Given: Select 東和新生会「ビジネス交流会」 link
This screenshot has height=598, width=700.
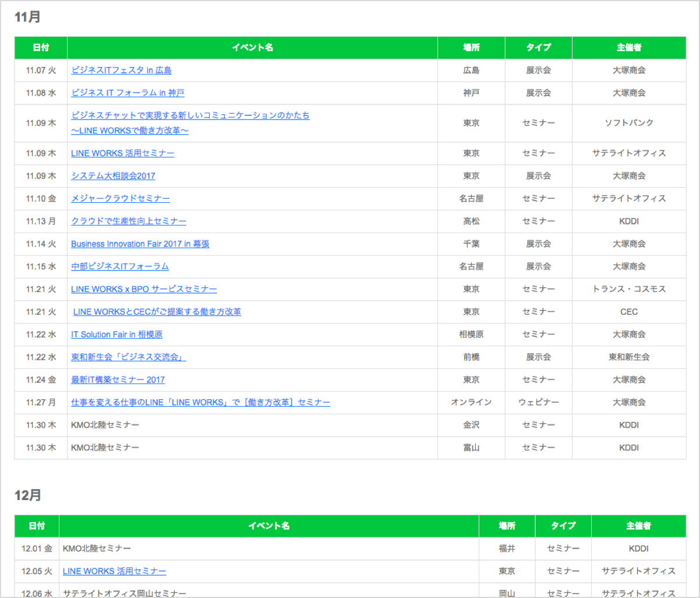Looking at the screenshot, I should [128, 357].
